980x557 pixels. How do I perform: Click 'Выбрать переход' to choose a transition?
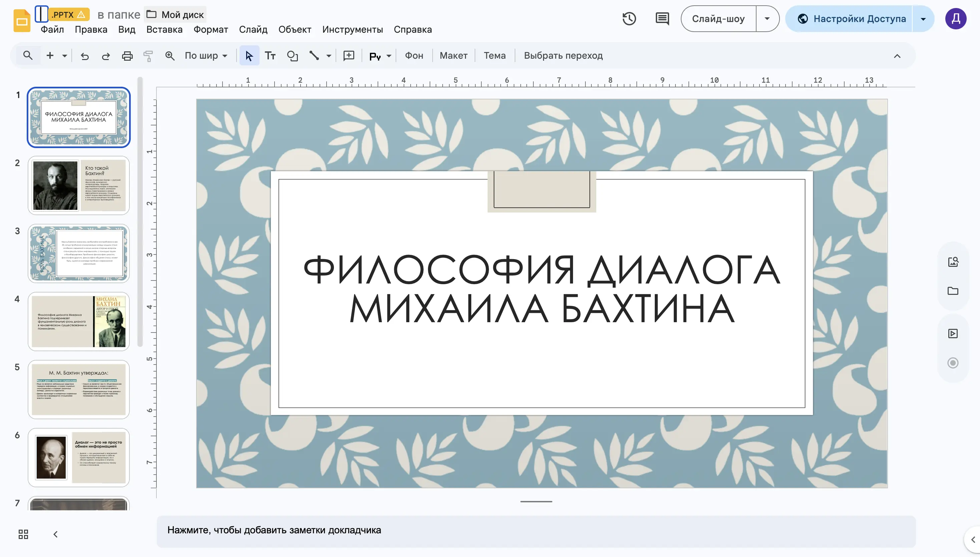[x=563, y=55]
